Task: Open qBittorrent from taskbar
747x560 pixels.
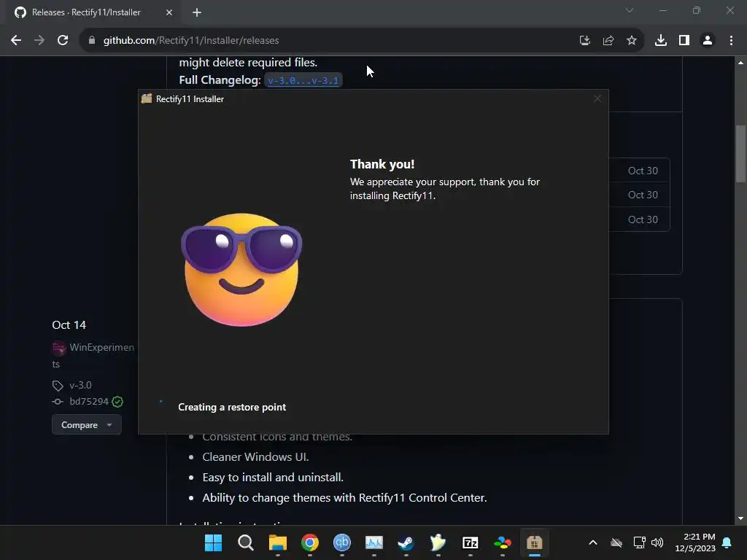Action: (341, 542)
